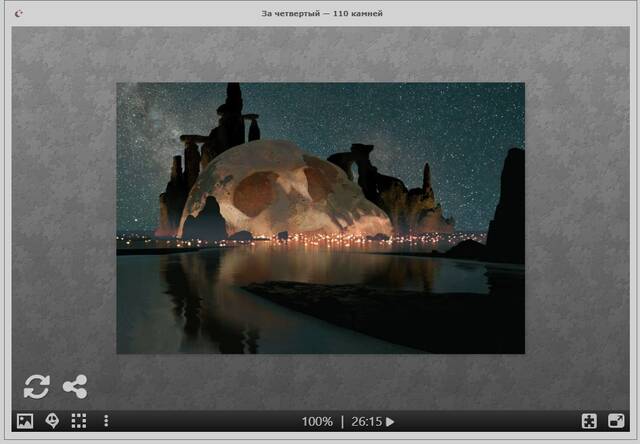Click the dark rock pillar on right edge
640x444 pixels.
point(507,205)
